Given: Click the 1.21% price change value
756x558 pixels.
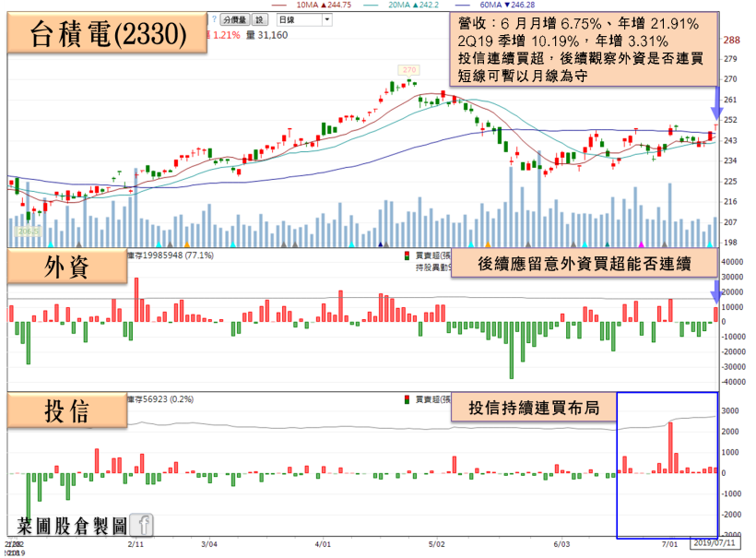Looking at the screenshot, I should point(226,35).
